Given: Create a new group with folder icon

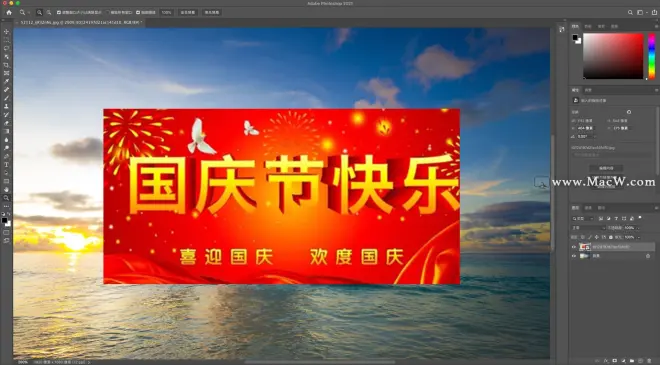Looking at the screenshot, I should (x=632, y=361).
